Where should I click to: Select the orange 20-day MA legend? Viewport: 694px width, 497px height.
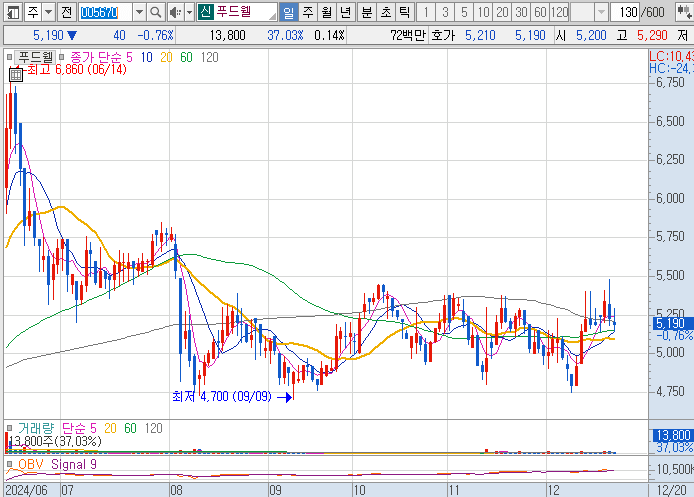pos(166,57)
